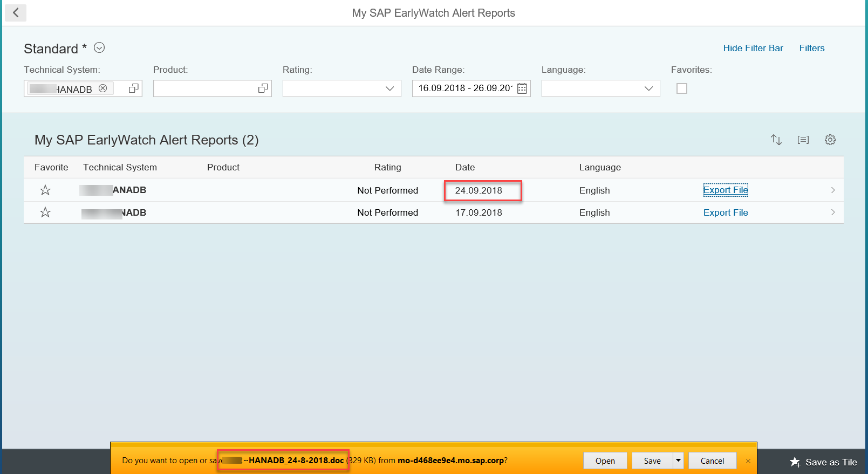
Task: Open table personalization gear icon
Action: click(830, 140)
